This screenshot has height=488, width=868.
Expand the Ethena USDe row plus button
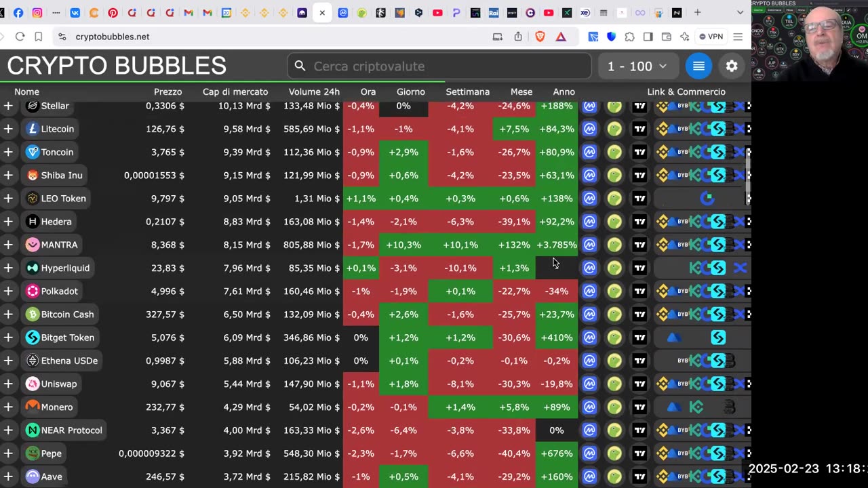8,361
